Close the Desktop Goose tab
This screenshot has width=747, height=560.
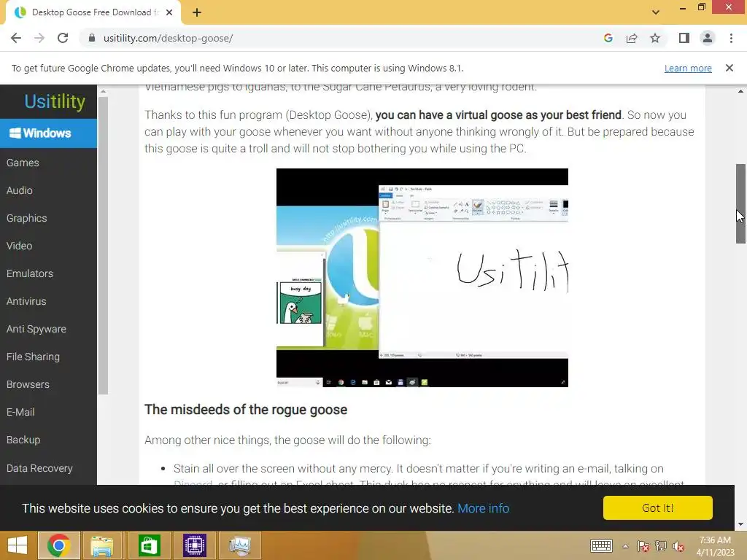(x=169, y=12)
